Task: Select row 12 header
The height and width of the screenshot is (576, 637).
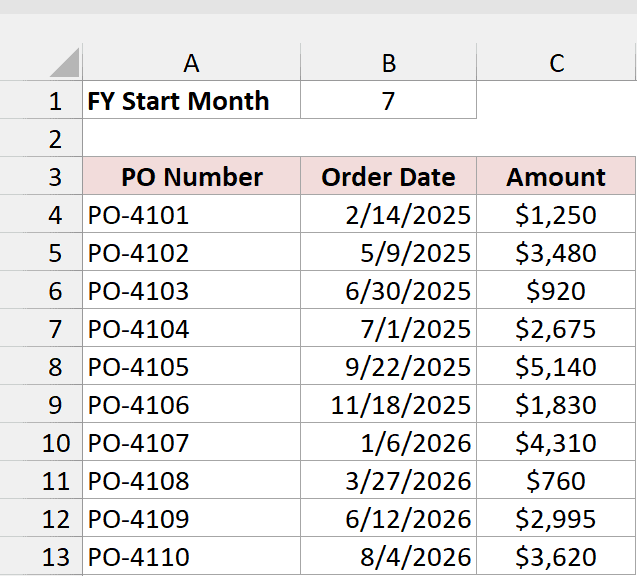Action: 41,518
